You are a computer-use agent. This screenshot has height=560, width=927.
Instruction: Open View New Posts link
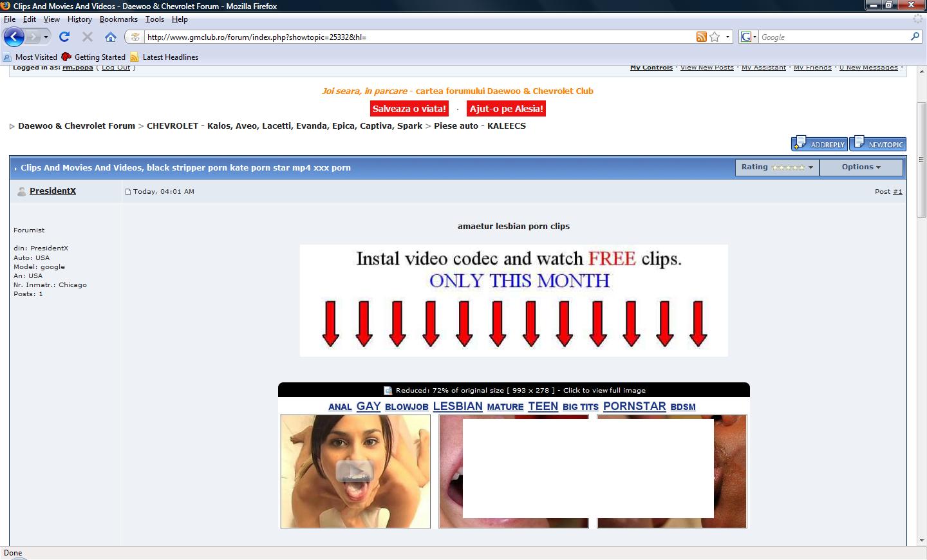tap(707, 68)
